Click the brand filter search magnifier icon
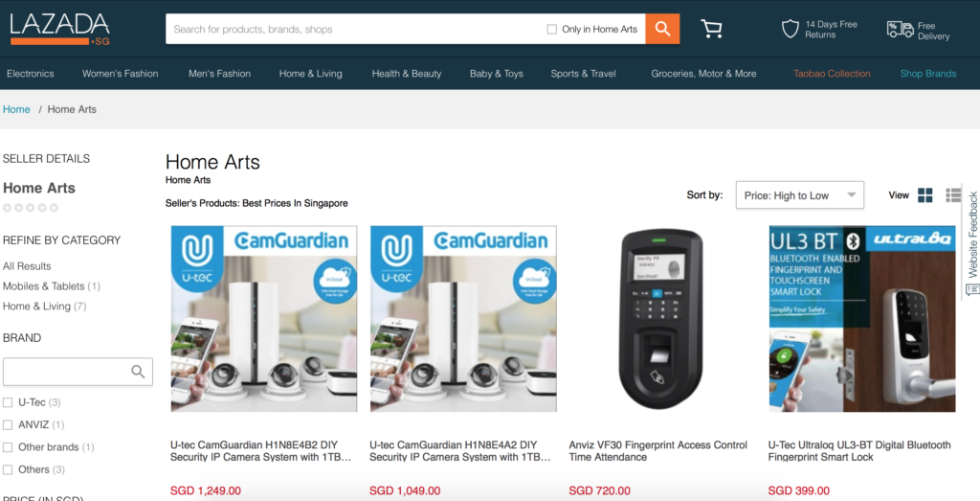This screenshot has height=501, width=980. point(138,372)
